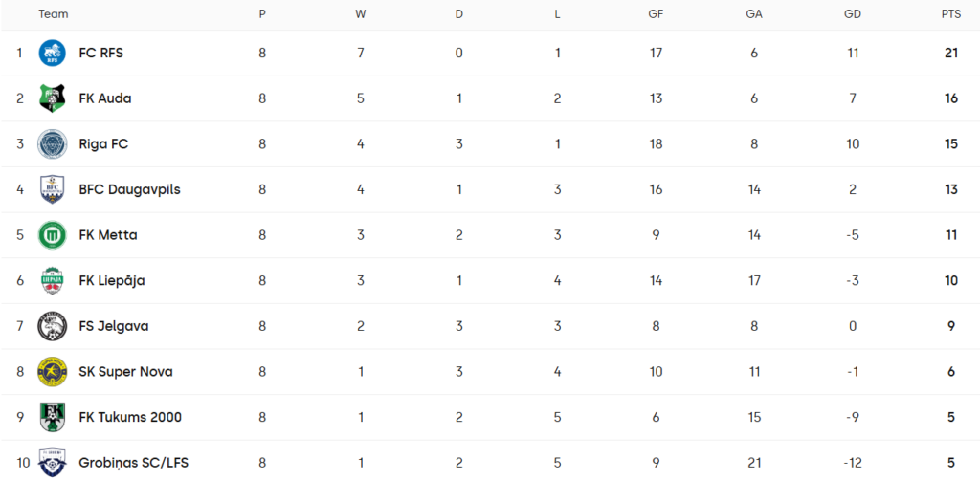Click the SK Super Nova logo
The width and height of the screenshot is (980, 480).
(52, 371)
